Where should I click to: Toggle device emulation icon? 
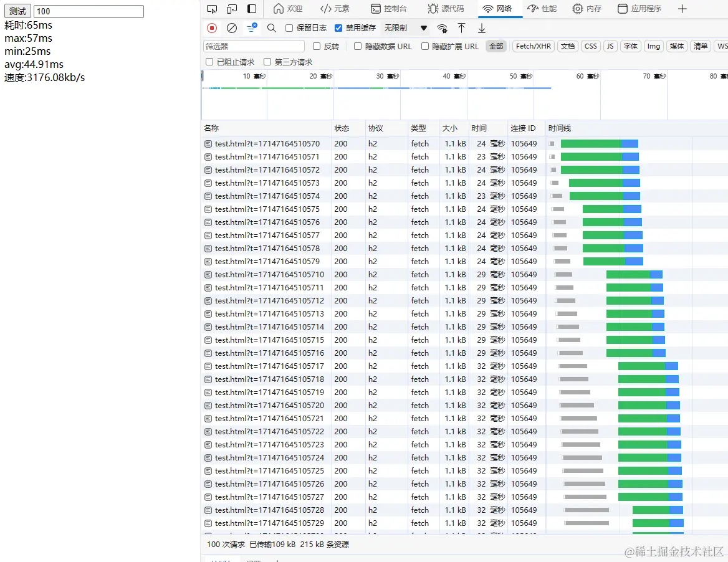pyautogui.click(x=232, y=9)
